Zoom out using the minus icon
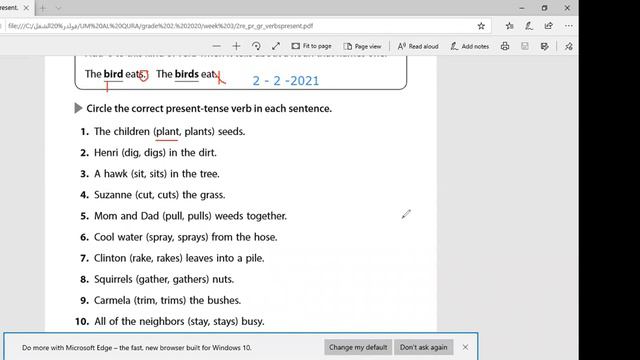Viewport: 640px width, 360px height. click(216, 46)
